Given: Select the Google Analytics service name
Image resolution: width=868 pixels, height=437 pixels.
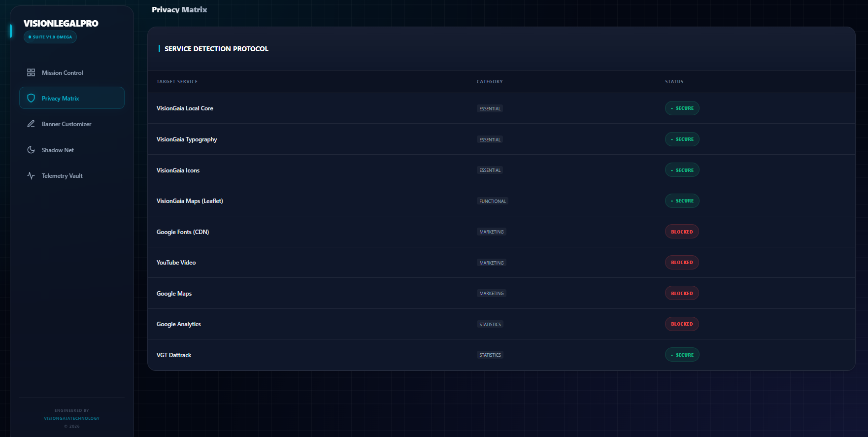Looking at the screenshot, I should tap(178, 324).
